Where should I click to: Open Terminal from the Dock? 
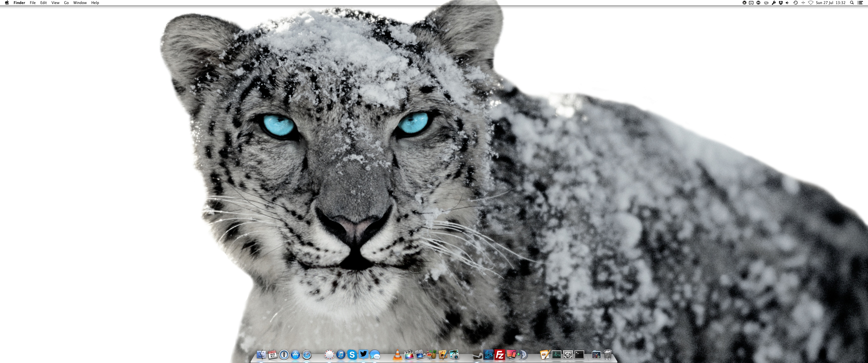pos(579,355)
